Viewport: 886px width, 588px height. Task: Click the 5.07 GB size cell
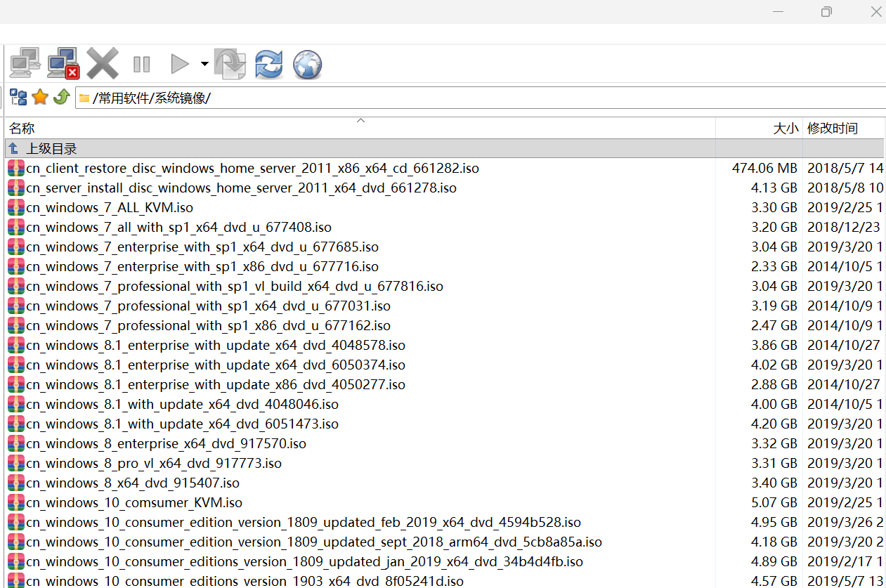click(774, 503)
